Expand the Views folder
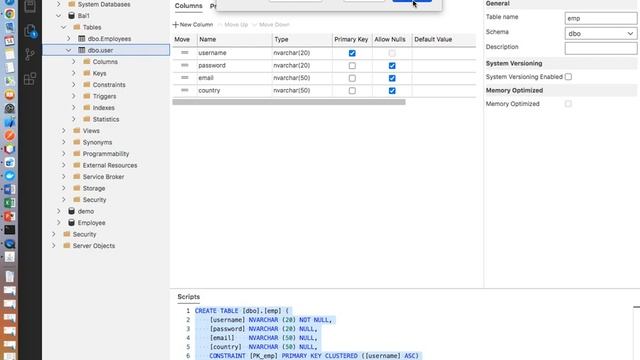640x360 pixels. [x=64, y=131]
